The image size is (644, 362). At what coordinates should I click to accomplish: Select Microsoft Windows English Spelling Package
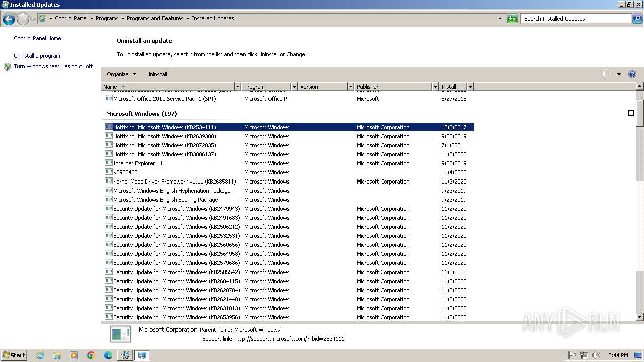[x=289, y=200]
